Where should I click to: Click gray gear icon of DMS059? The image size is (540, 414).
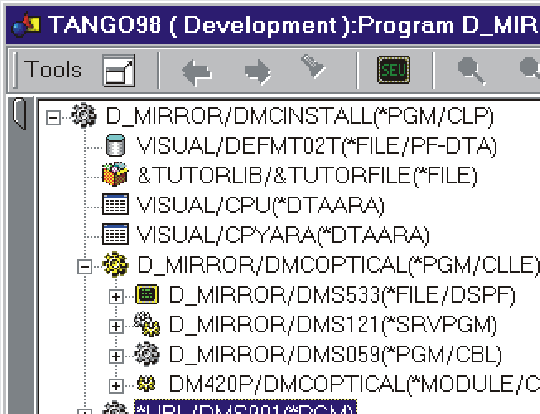147,354
